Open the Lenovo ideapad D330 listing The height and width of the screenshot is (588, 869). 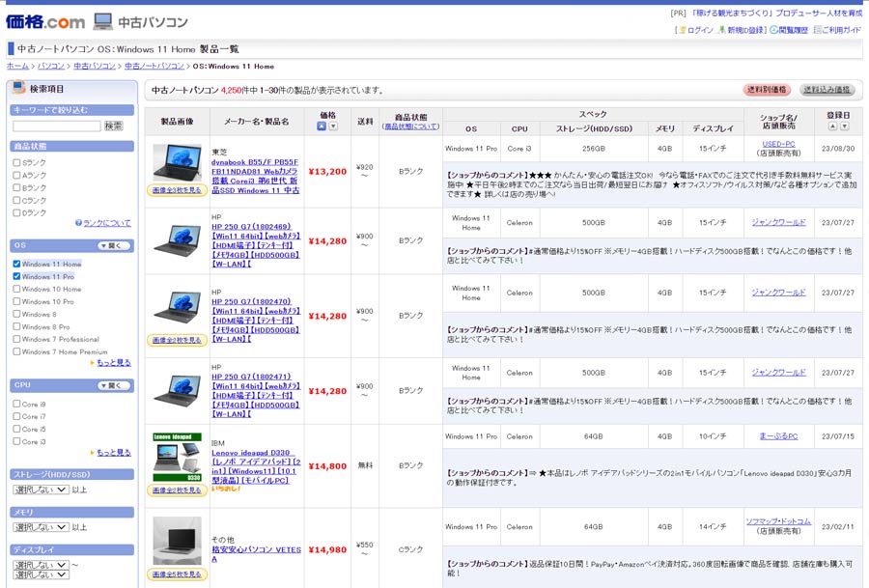(x=256, y=466)
